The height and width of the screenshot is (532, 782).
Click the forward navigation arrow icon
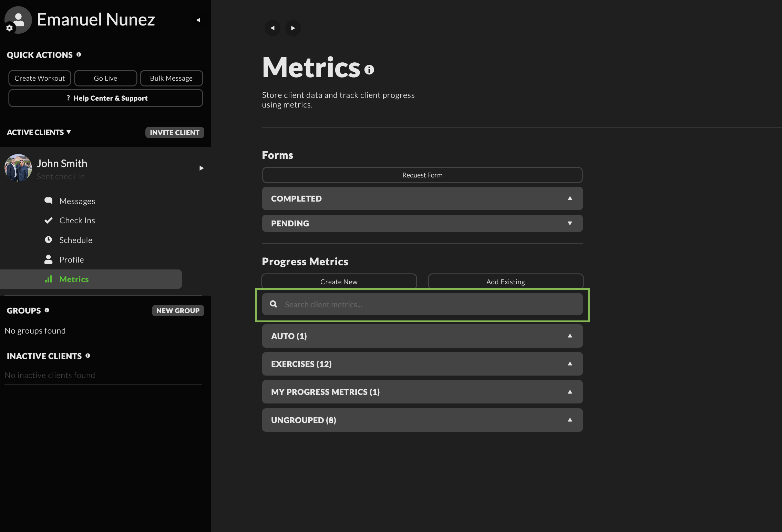click(293, 28)
